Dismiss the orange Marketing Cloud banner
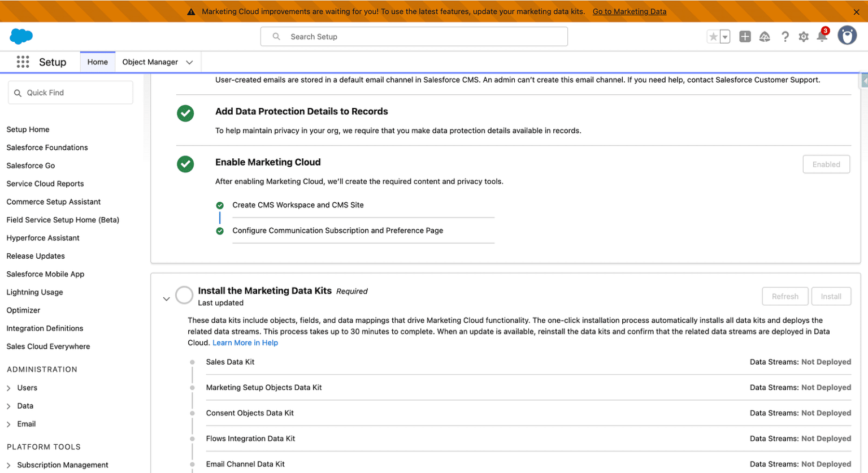 [x=857, y=11]
